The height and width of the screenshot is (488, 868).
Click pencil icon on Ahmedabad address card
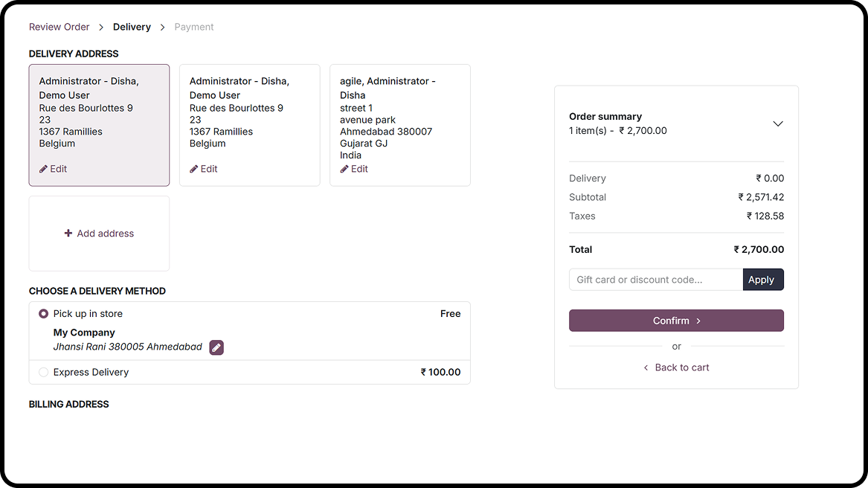coord(344,169)
